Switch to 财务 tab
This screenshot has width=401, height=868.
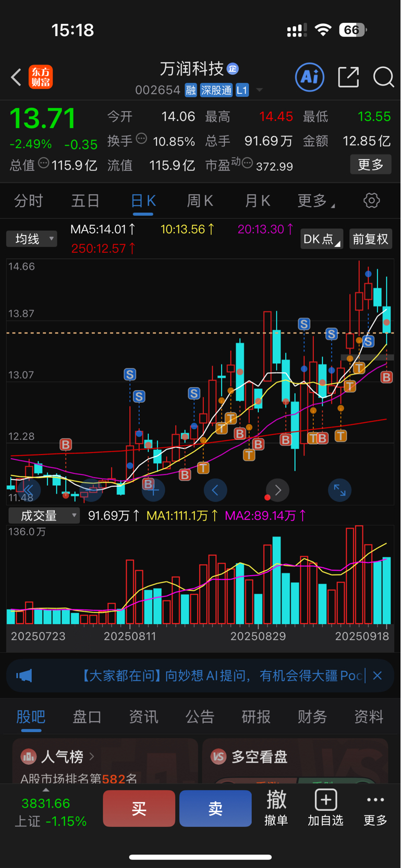(x=312, y=717)
